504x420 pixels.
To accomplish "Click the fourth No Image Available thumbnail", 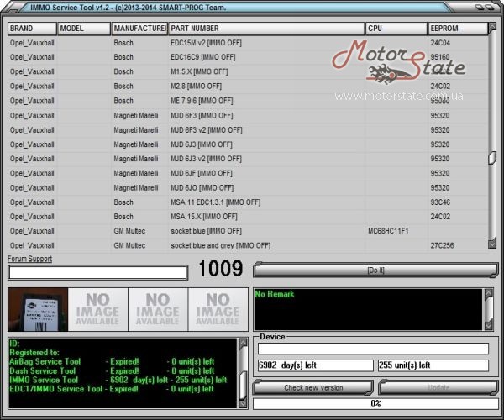I will [218, 309].
